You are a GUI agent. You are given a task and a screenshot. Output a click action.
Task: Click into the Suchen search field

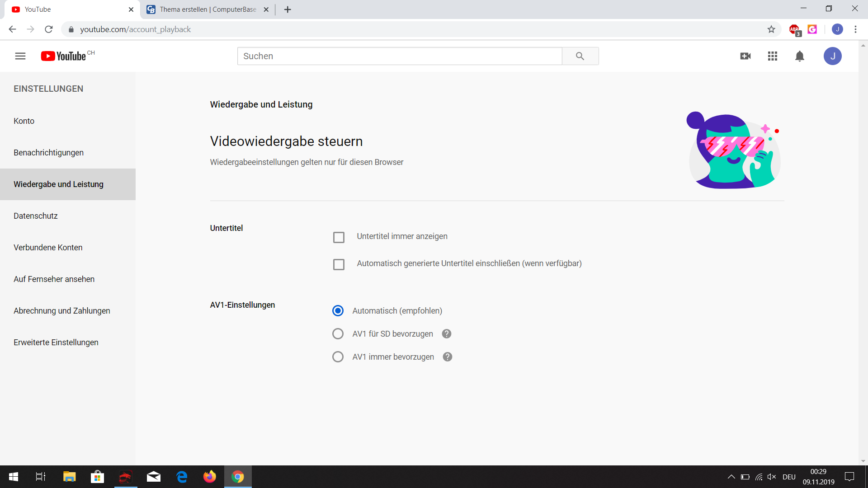pos(400,56)
